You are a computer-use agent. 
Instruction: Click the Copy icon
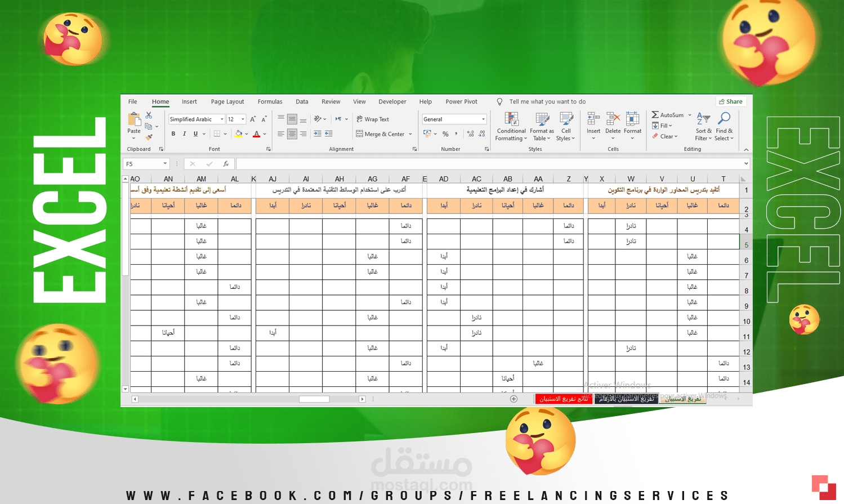tap(149, 126)
